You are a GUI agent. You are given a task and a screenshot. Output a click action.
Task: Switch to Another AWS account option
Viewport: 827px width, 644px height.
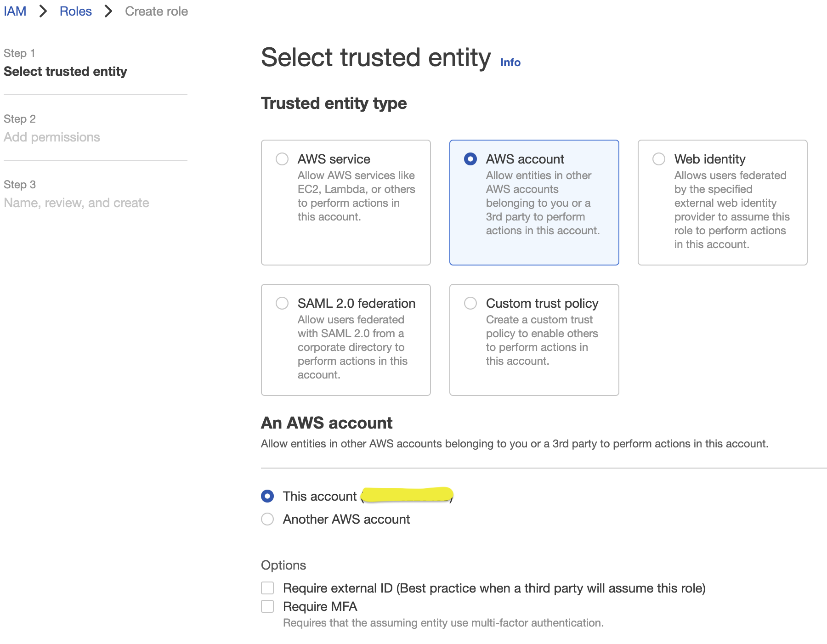tap(267, 519)
